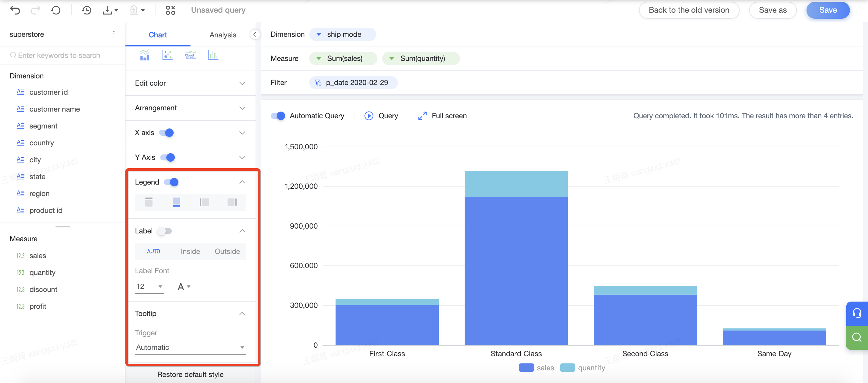
Task: Click the green search floating widget
Action: [857, 337]
